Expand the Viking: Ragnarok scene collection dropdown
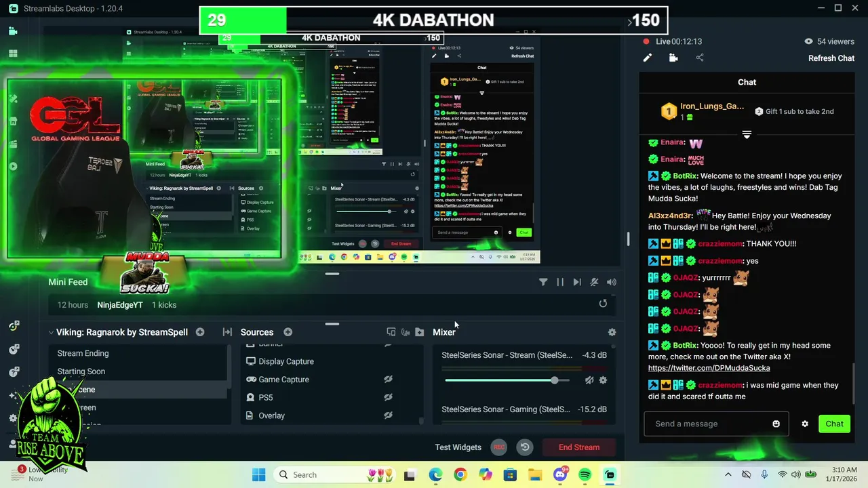Image resolution: width=868 pixels, height=488 pixels. [x=51, y=332]
